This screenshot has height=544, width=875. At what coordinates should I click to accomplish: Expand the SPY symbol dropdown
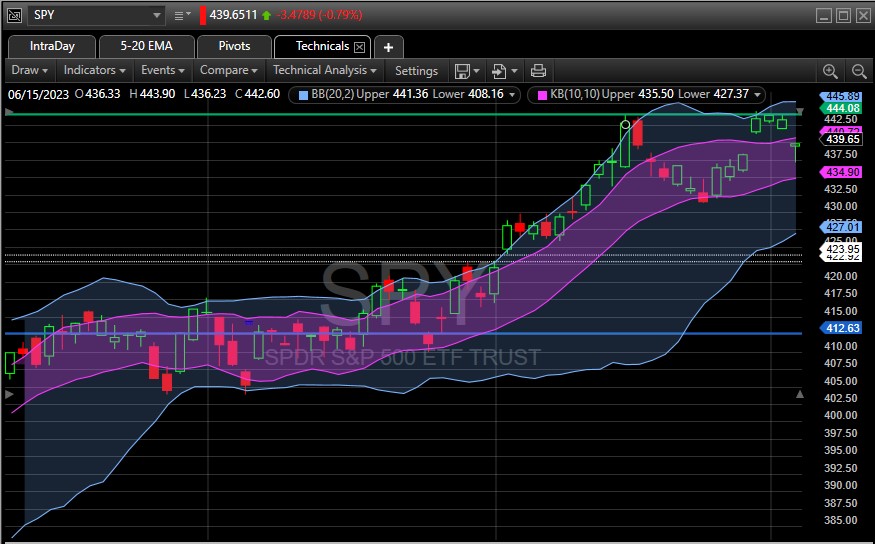coord(156,15)
